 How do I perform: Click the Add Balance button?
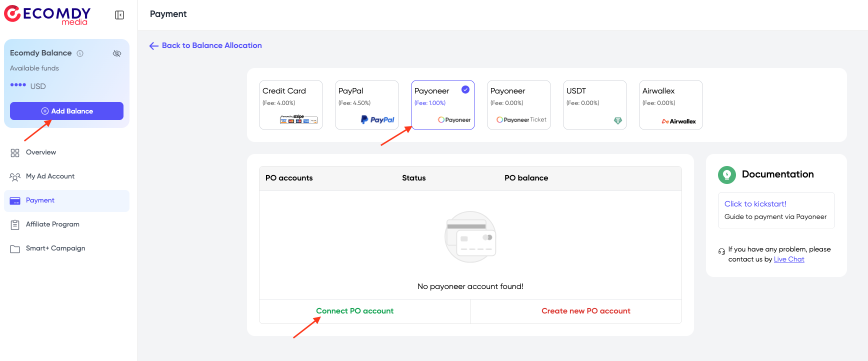click(66, 111)
